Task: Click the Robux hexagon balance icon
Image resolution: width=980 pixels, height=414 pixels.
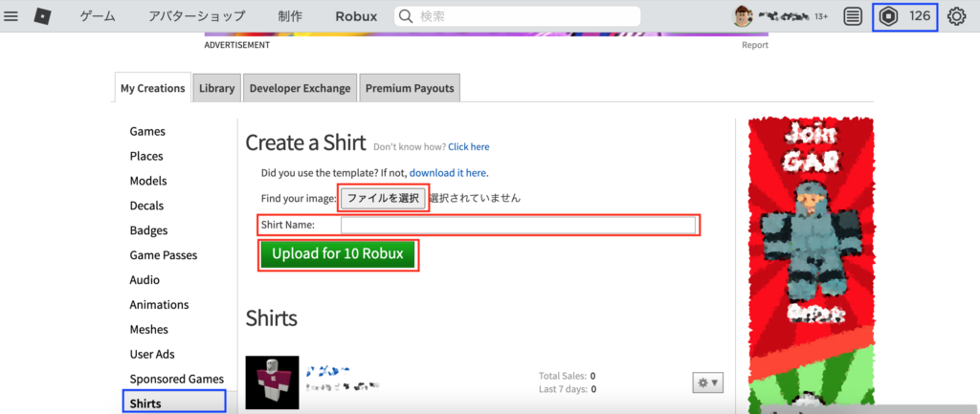Action: tap(888, 16)
